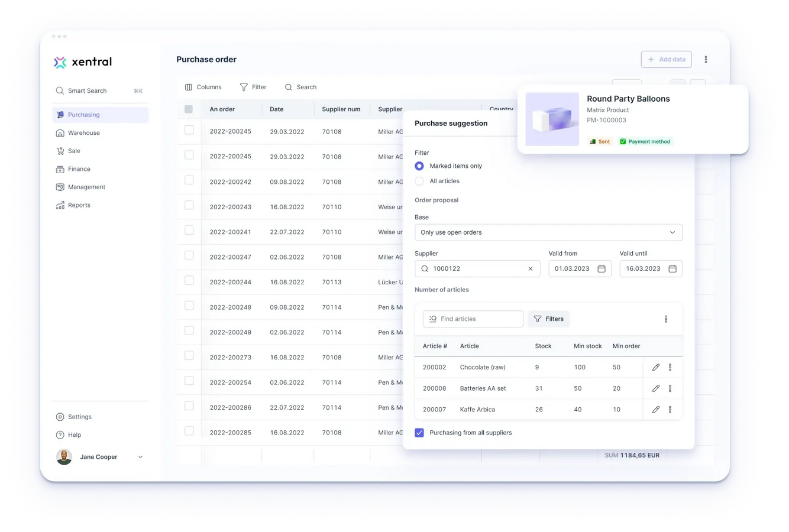Open the articles table kebab menu
789x532 pixels.
pyautogui.click(x=665, y=319)
